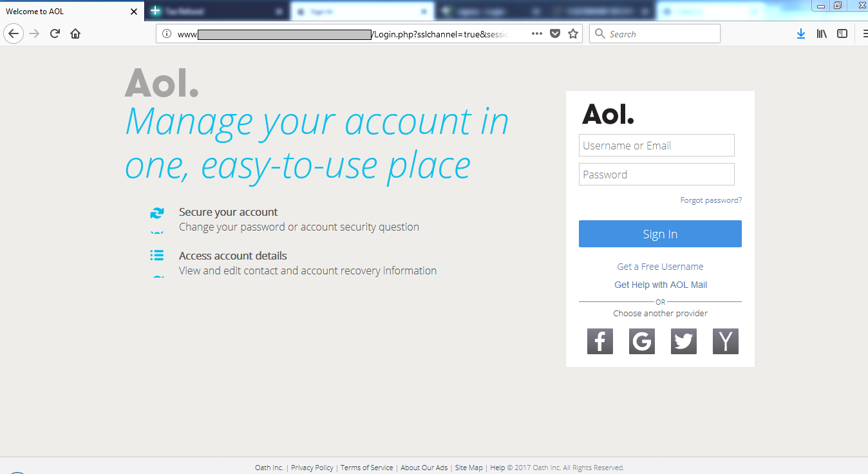Focus the Username or Email field
Screen dimensions: 868x474
(x=656, y=146)
